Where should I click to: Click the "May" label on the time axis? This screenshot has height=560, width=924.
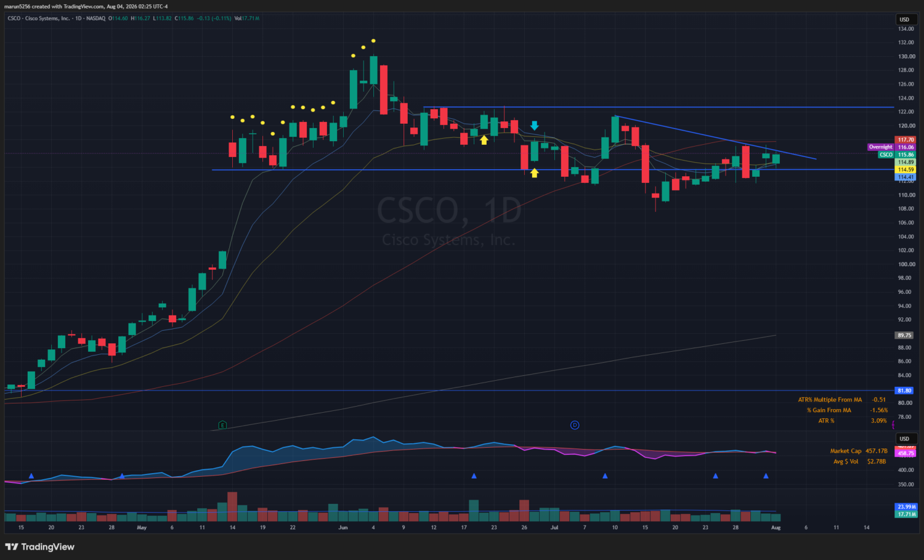pos(142,527)
